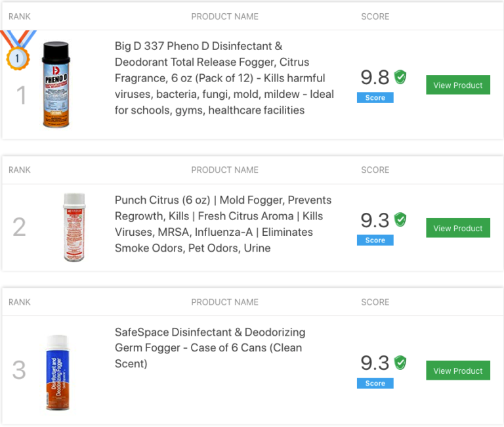The width and height of the screenshot is (504, 427).
Task: Click the number 1 medal ribbon icon
Action: pos(18,53)
